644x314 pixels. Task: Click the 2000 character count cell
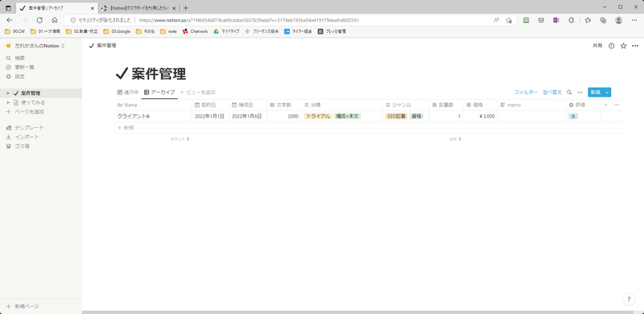click(x=284, y=116)
